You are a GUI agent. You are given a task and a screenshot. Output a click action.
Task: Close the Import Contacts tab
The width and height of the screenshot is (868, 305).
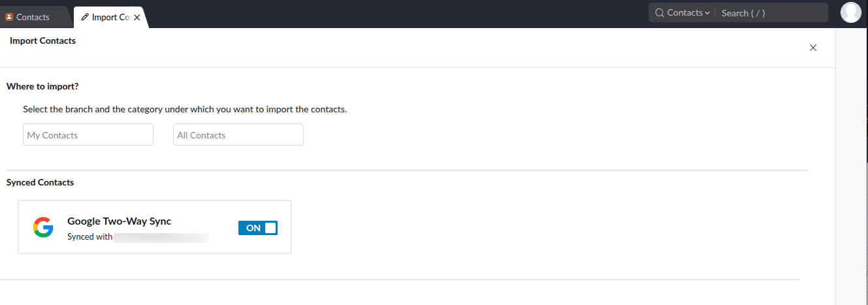(x=137, y=18)
